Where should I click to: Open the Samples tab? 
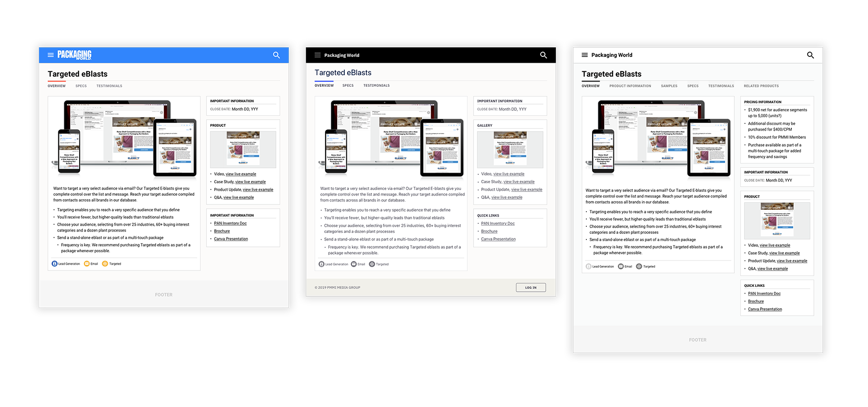(x=669, y=86)
